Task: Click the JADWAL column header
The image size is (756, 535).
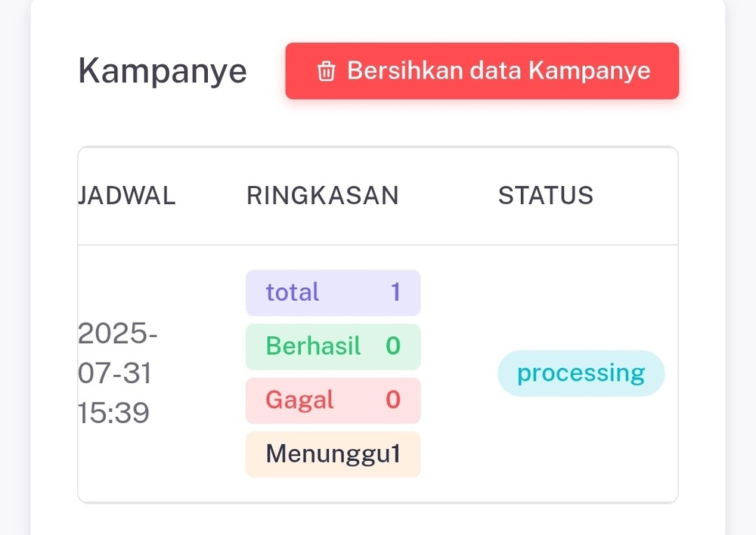Action: coord(127,196)
